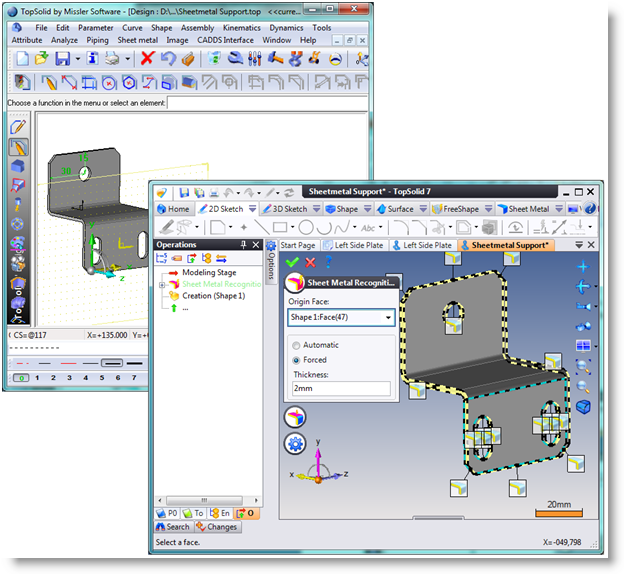Image resolution: width=624 pixels, height=574 pixels.
Task: Click the red delete X in old toolbar
Action: pos(147,59)
